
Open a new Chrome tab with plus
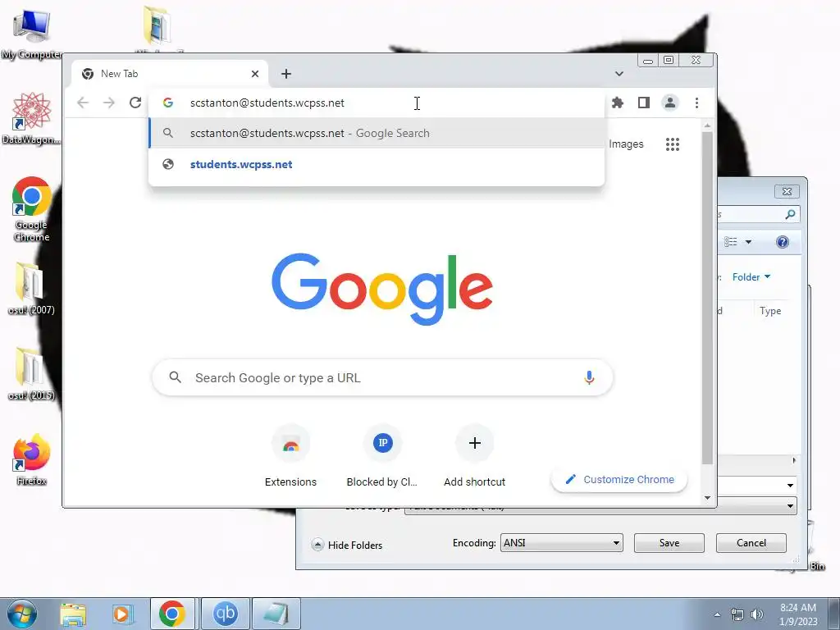click(286, 73)
